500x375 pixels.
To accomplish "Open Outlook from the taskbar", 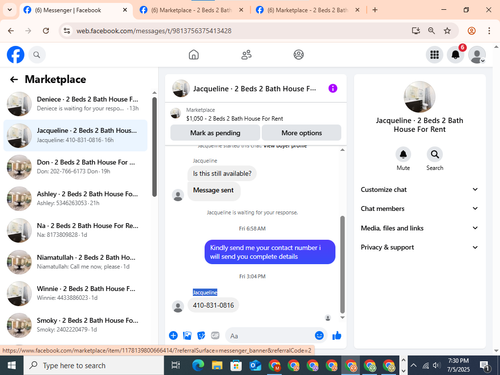I will pos(255,365).
